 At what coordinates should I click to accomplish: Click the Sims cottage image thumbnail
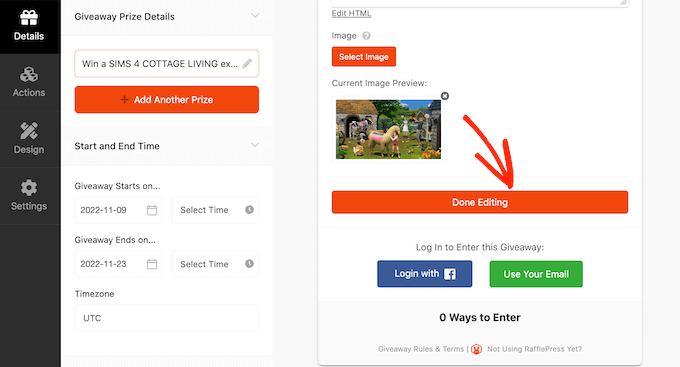389,129
